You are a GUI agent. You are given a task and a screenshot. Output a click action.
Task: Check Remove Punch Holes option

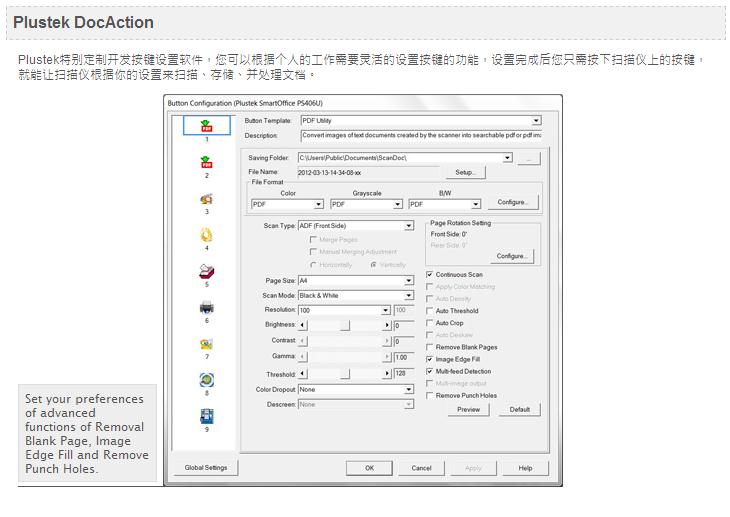(x=430, y=395)
